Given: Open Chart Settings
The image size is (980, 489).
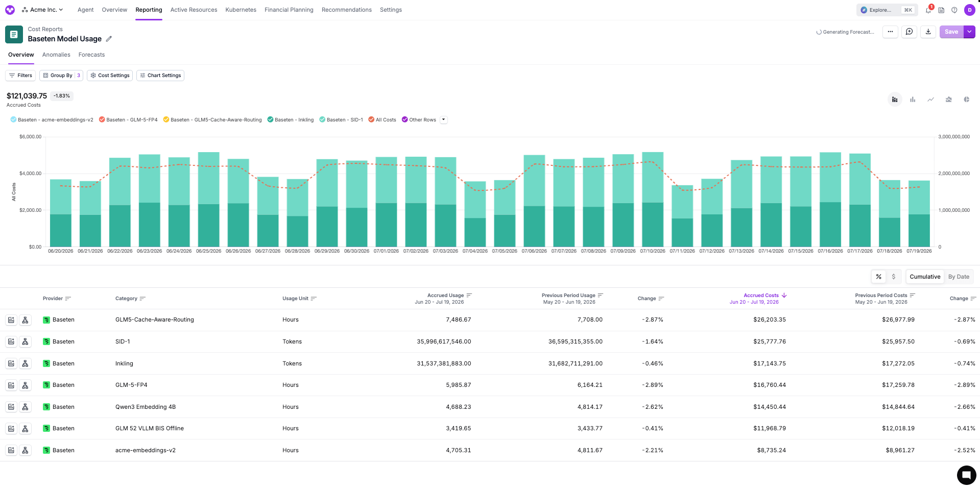Looking at the screenshot, I should tap(160, 76).
